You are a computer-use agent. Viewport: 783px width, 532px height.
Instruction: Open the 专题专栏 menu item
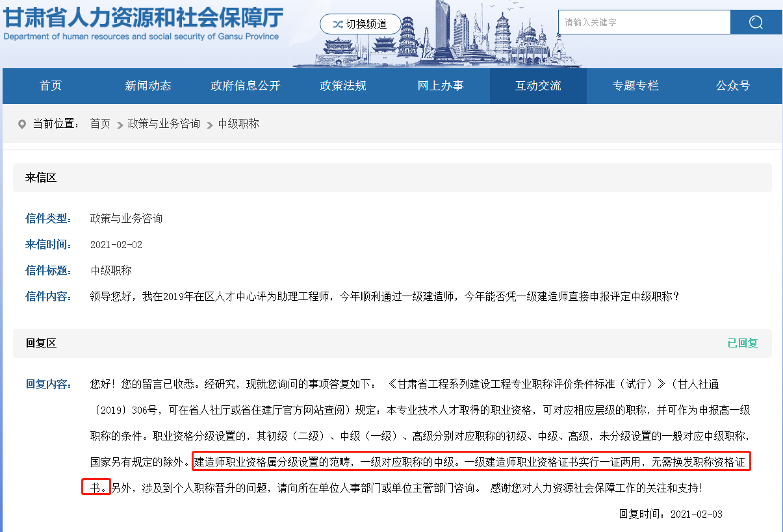point(635,86)
